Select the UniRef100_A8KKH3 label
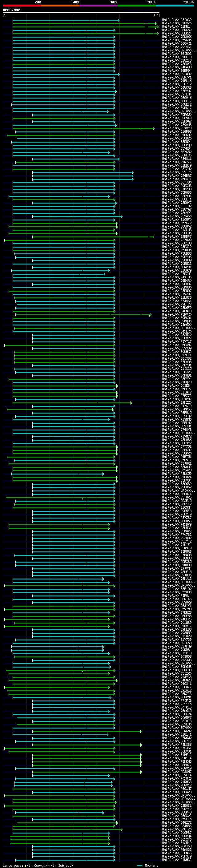This screenshot has height=868, width=197. coord(177,761)
